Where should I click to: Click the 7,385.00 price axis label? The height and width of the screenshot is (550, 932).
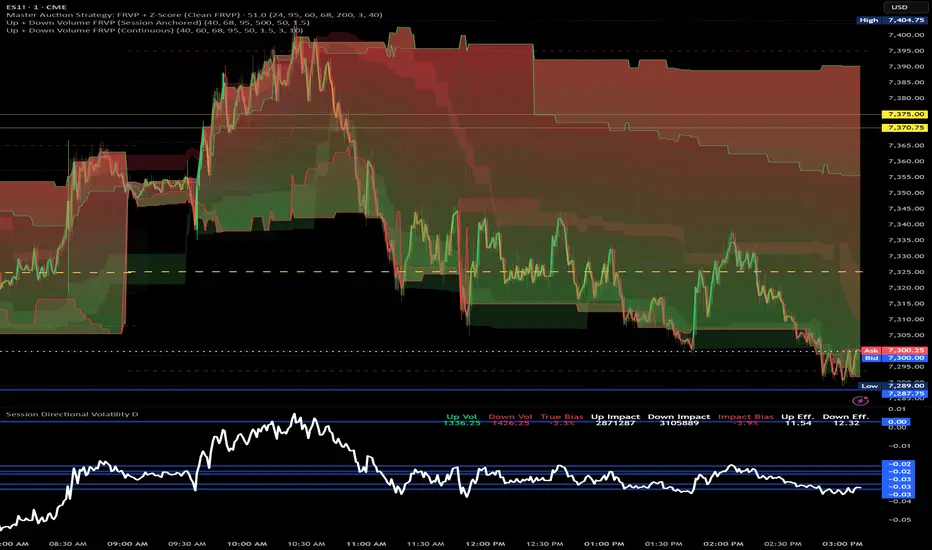pos(906,82)
